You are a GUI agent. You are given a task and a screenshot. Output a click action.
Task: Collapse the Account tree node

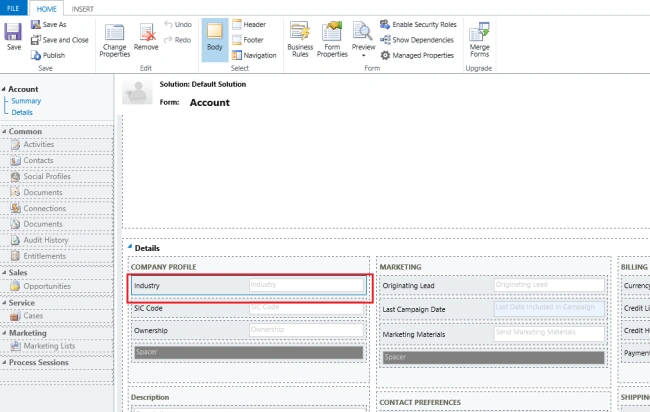[4, 89]
